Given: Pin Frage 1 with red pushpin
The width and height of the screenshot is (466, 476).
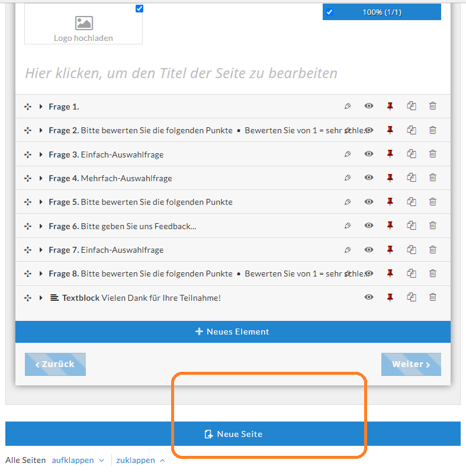Looking at the screenshot, I should pyautogui.click(x=390, y=106).
